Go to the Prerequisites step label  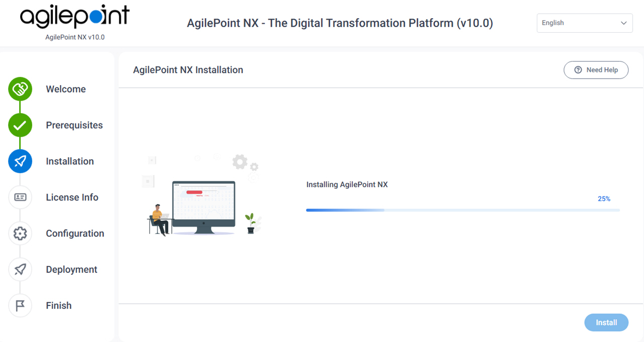74,125
